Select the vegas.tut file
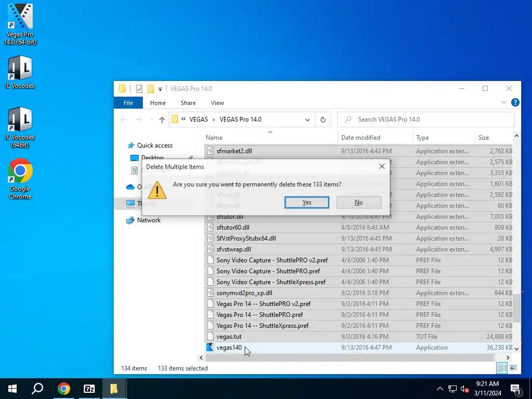The height and width of the screenshot is (399, 532). [x=229, y=337]
